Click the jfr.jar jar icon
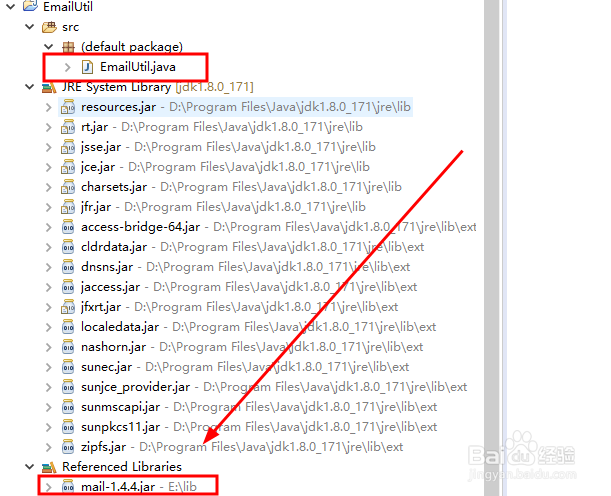 (x=68, y=207)
